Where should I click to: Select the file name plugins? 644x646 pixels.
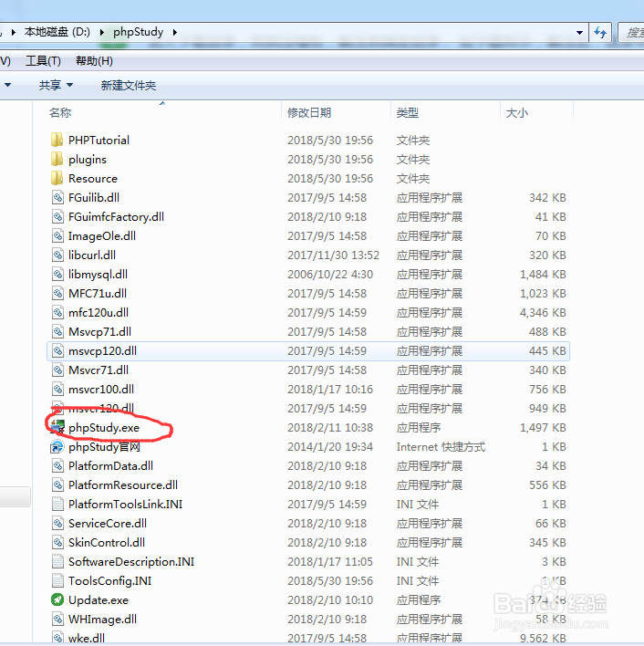tap(88, 160)
